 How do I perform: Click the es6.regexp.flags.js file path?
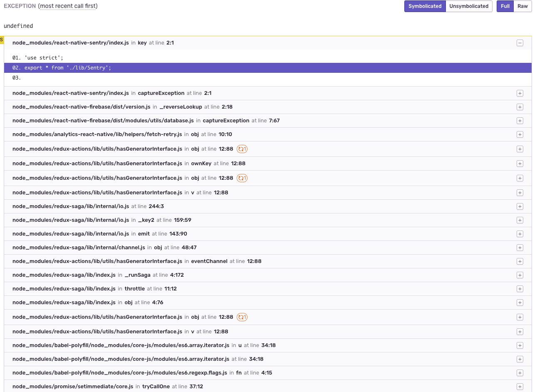point(120,373)
